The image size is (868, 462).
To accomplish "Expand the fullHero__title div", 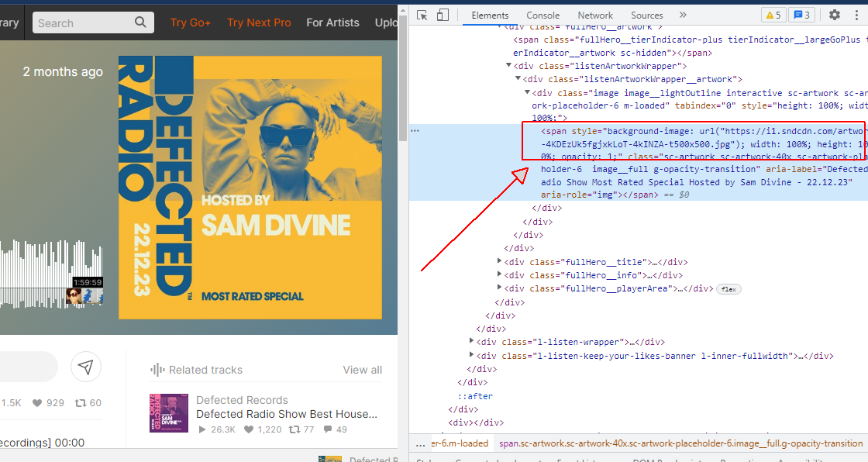I will 499,261.
